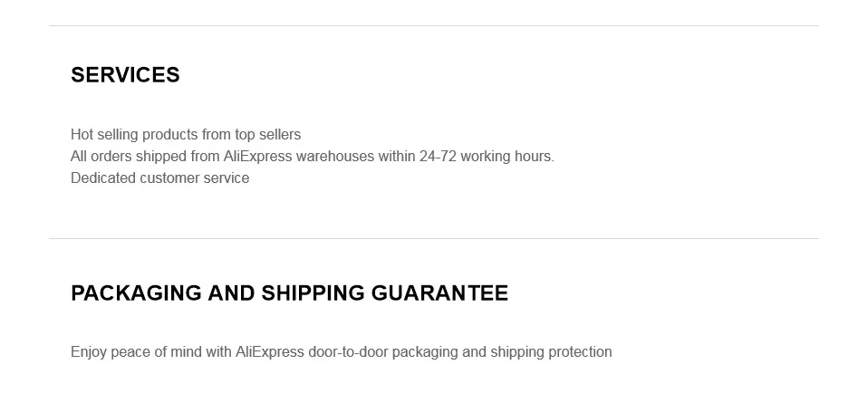Image resolution: width=868 pixels, height=403 pixels.
Task: Click the word 'SHIPPING' in the heading
Action: (x=313, y=293)
